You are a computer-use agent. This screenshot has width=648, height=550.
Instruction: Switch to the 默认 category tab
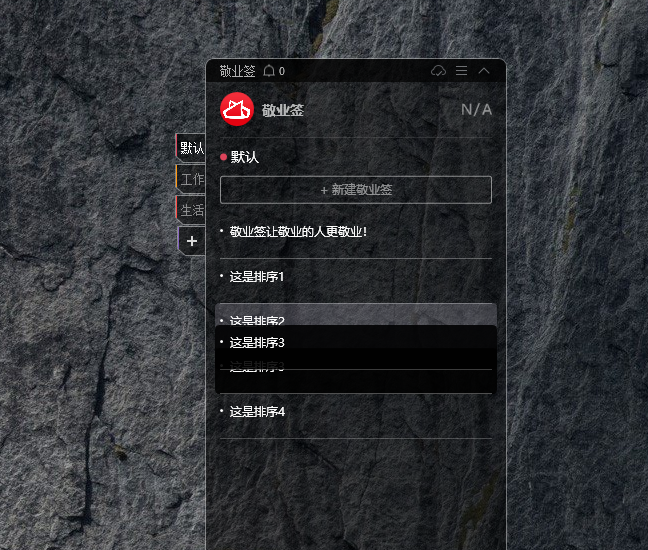[x=191, y=148]
